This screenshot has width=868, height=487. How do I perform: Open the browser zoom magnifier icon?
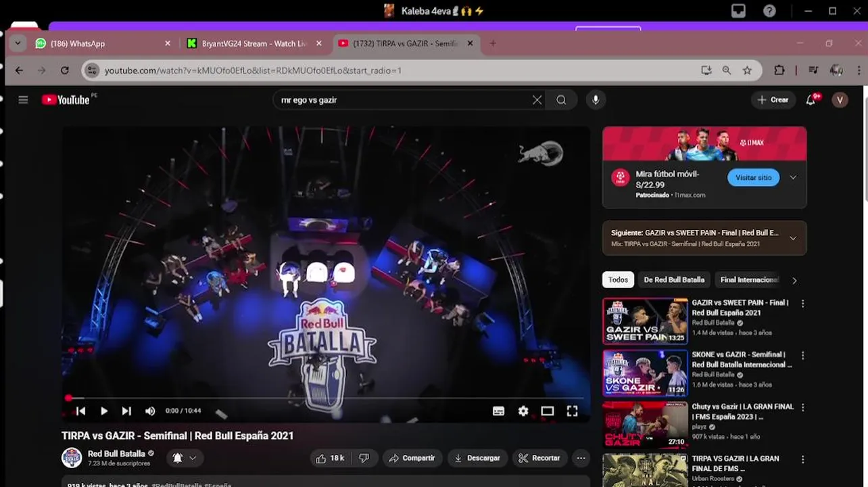[727, 70]
